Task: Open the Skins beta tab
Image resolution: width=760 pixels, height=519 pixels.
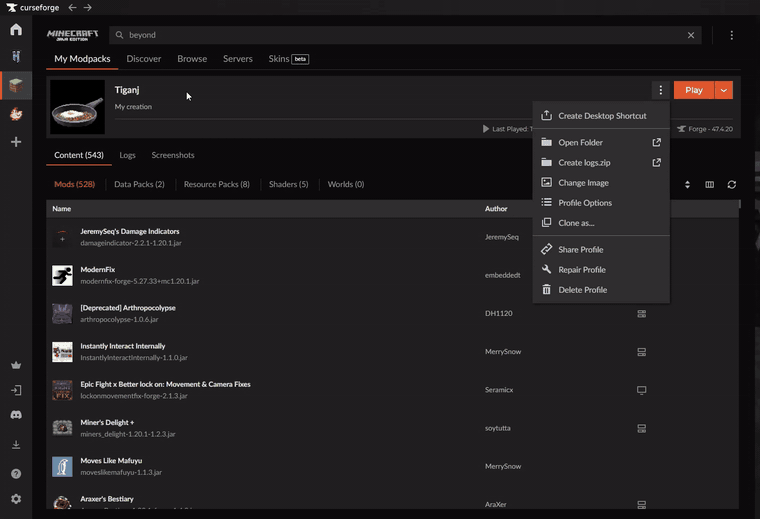Action: tap(288, 59)
